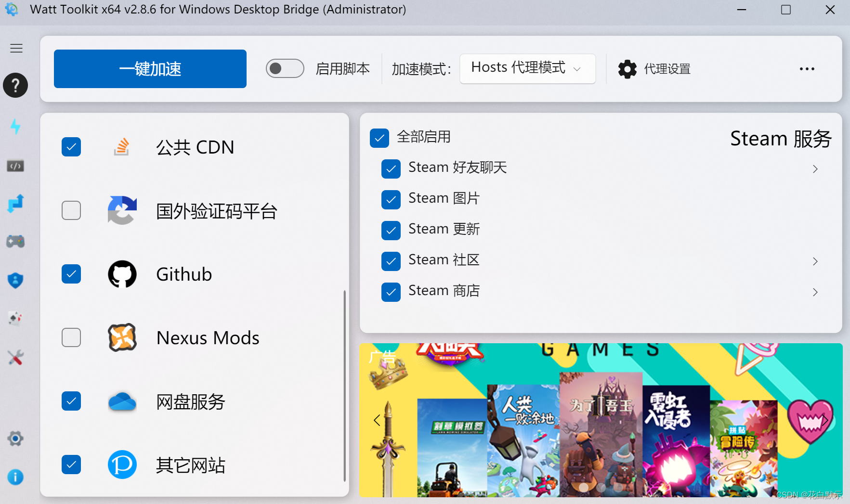Select the 其它网站 label
Screen dimensions: 850x504
point(191,465)
